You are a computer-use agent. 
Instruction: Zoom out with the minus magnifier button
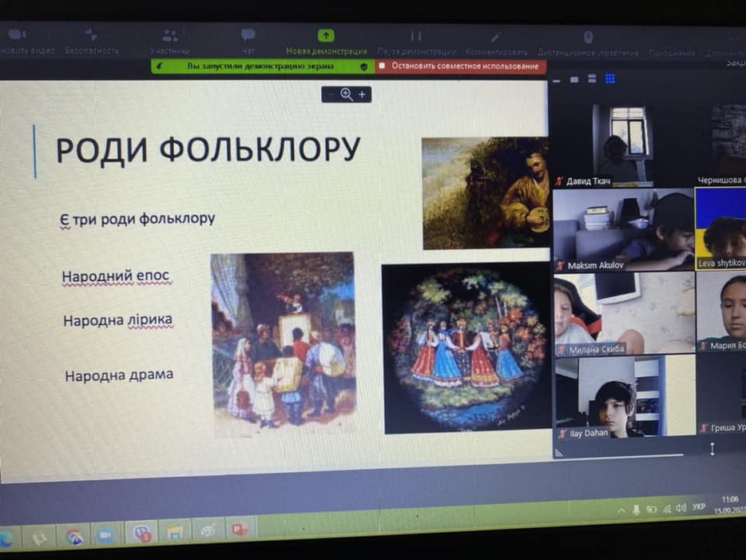pos(331,94)
